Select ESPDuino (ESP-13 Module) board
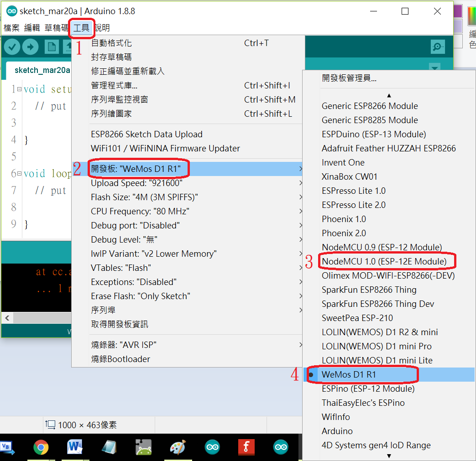The image size is (476, 461). [389, 134]
